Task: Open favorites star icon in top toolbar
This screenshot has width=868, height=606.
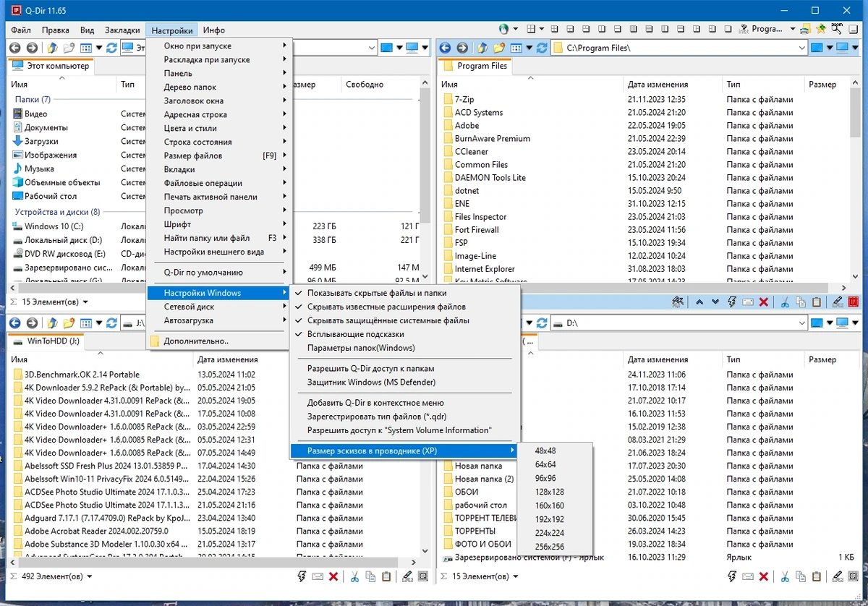Action: point(822,30)
